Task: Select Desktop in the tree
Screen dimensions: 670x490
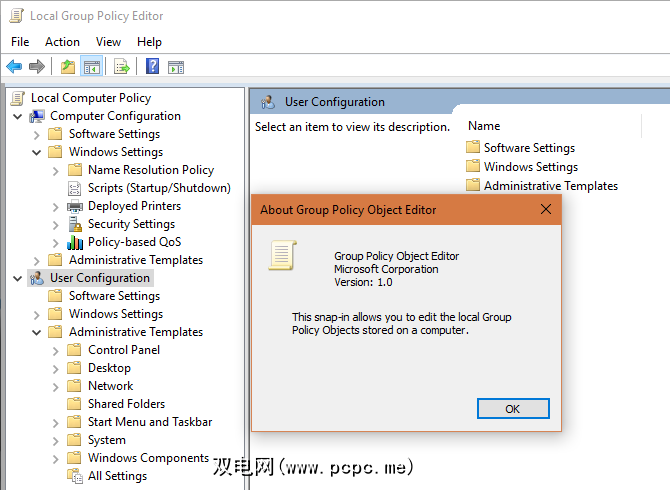Action: (109, 368)
